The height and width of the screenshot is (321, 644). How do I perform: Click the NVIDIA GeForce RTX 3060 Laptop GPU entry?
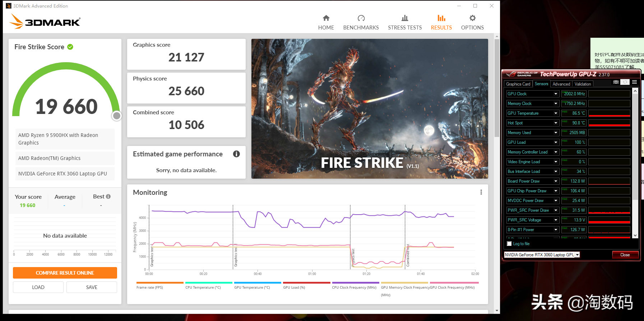(x=65, y=174)
